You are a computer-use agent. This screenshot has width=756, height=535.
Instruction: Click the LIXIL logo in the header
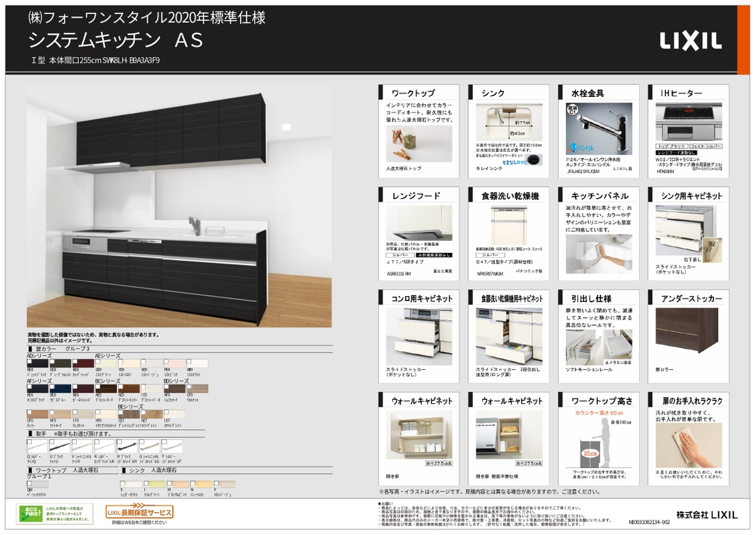(690, 41)
